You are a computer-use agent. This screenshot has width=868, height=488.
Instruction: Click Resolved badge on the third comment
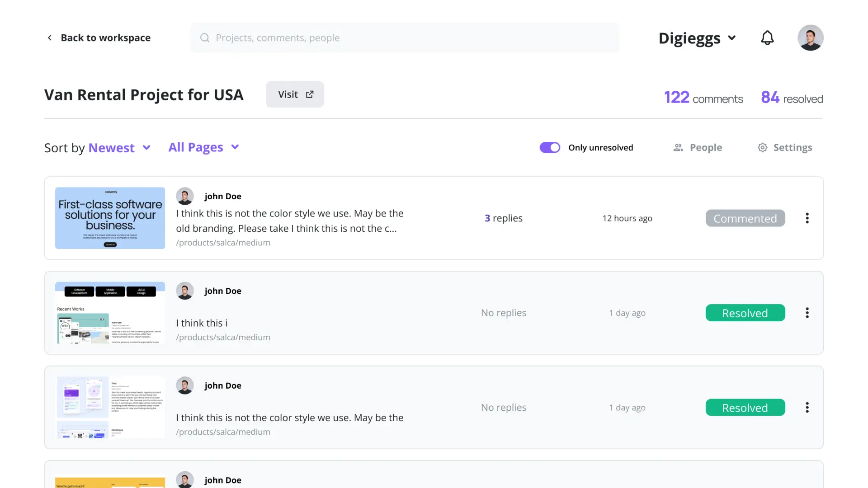[x=745, y=408]
